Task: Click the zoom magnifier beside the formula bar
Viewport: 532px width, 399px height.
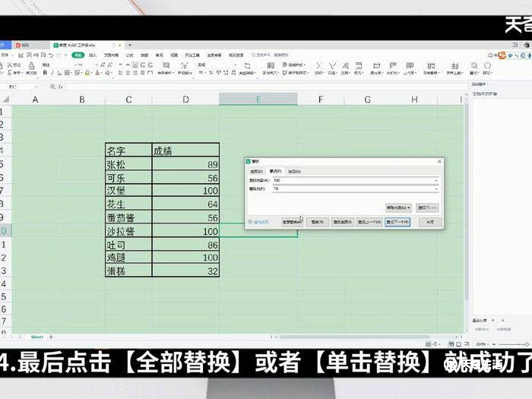Action: coord(53,87)
